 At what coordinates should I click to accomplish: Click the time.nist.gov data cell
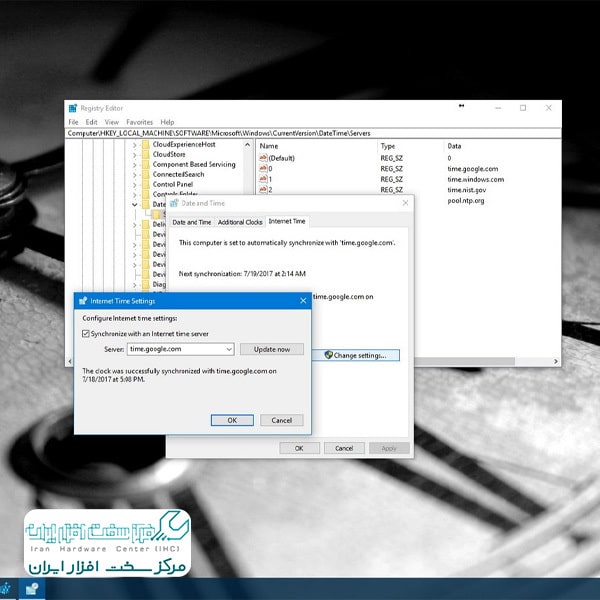467,190
